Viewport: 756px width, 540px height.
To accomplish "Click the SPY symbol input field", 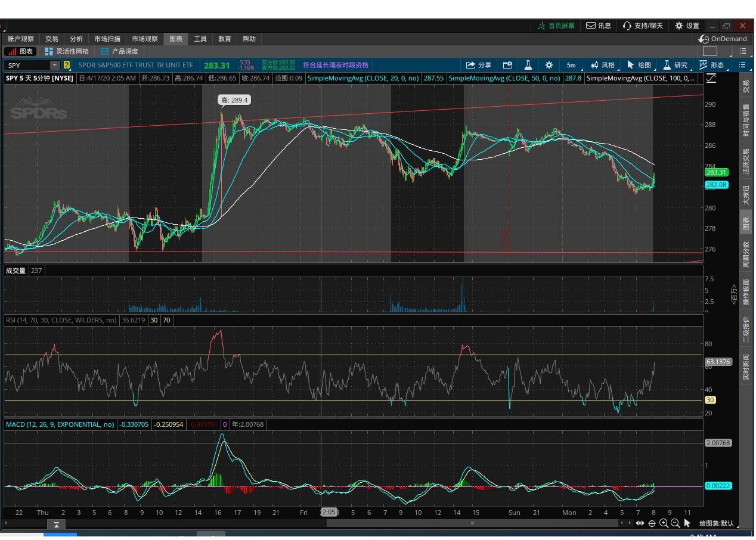I will pos(27,65).
